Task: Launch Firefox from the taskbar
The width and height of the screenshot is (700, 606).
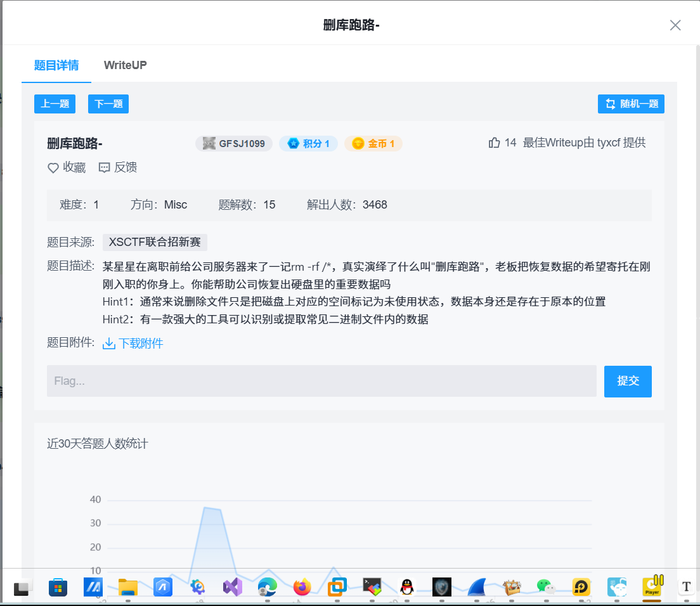Action: [x=302, y=587]
